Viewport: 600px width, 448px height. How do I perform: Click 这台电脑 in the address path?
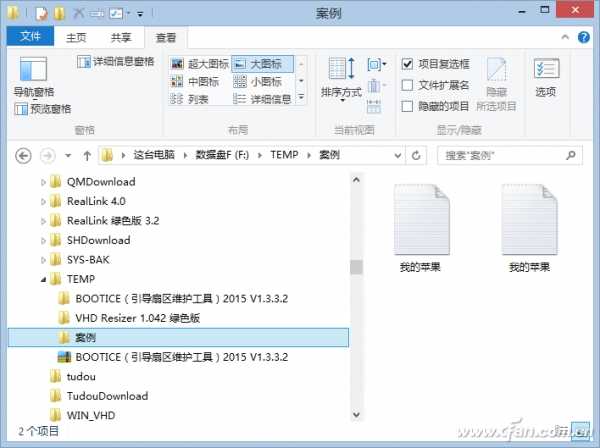tap(154, 155)
